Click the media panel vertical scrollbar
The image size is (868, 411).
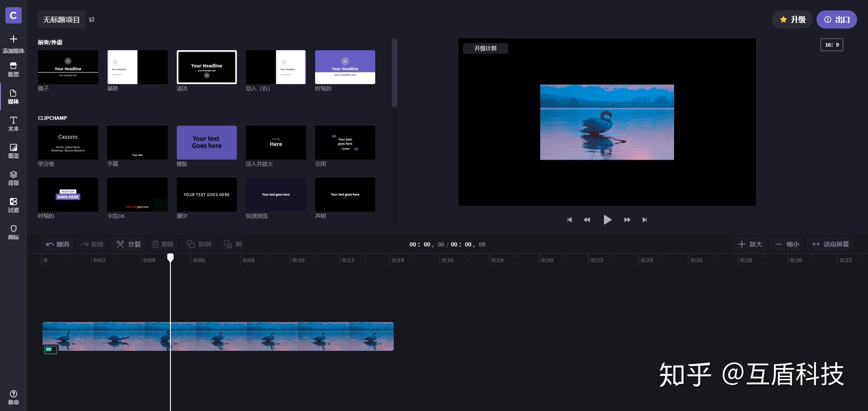tap(394, 73)
